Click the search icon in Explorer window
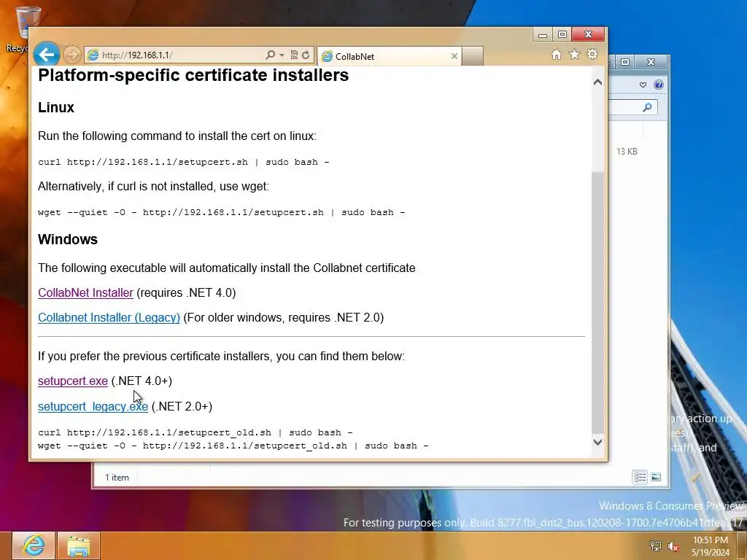This screenshot has height=560, width=747. coord(647,107)
